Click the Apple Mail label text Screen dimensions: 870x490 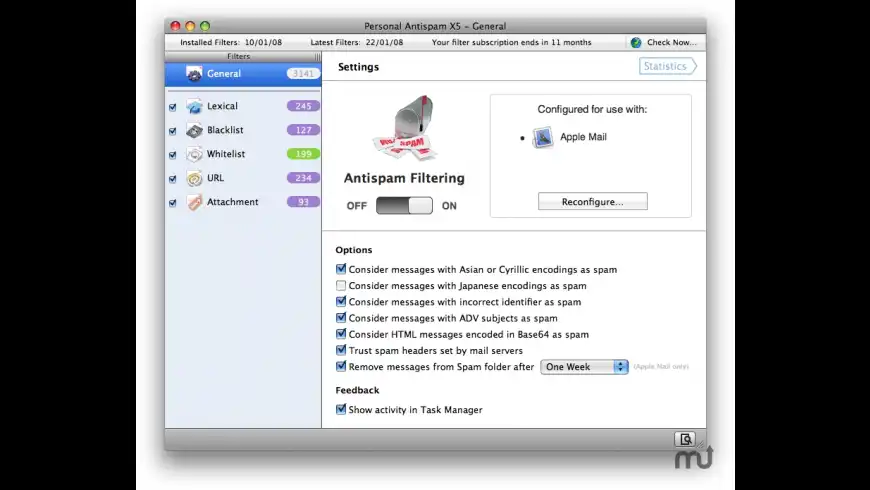click(x=583, y=137)
